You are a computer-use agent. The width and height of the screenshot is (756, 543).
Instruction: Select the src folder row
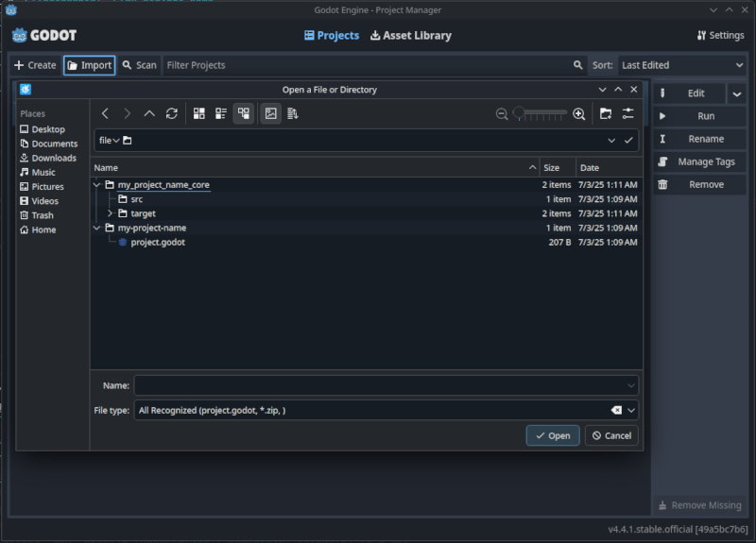[367, 199]
